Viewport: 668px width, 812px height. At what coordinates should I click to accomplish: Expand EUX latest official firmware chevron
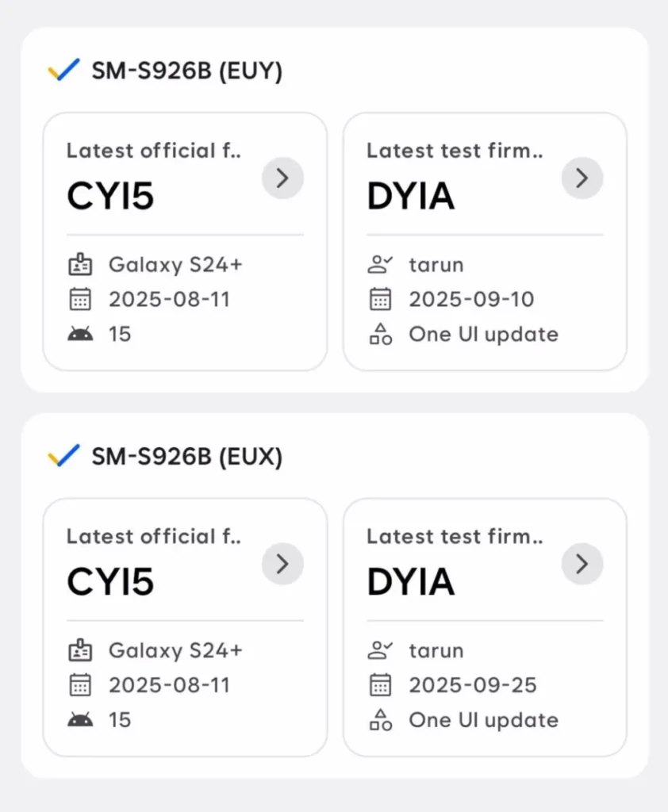(282, 564)
